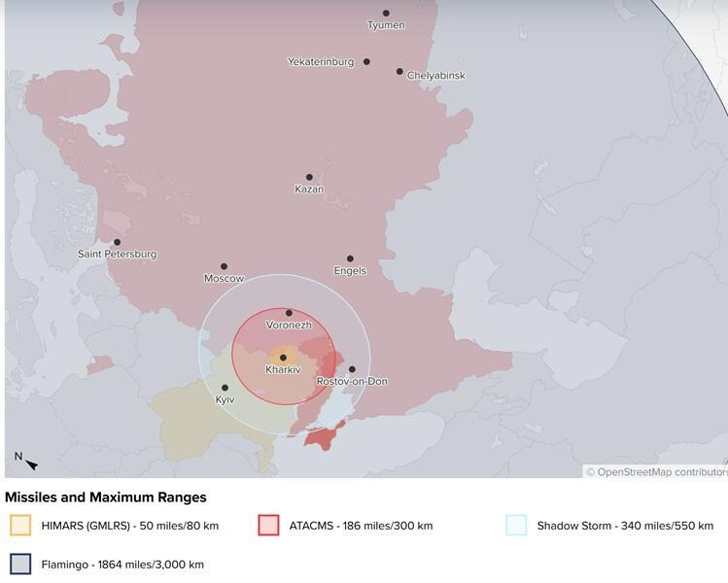Click the north compass arrow icon
Image resolution: width=728 pixels, height=583 pixels.
tap(31, 464)
